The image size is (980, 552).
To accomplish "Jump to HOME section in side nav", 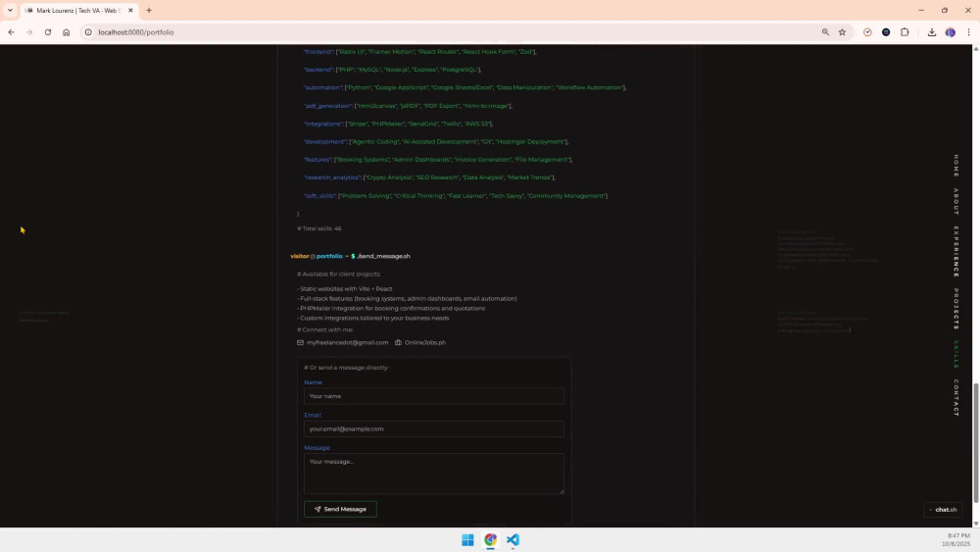I will coord(955,167).
